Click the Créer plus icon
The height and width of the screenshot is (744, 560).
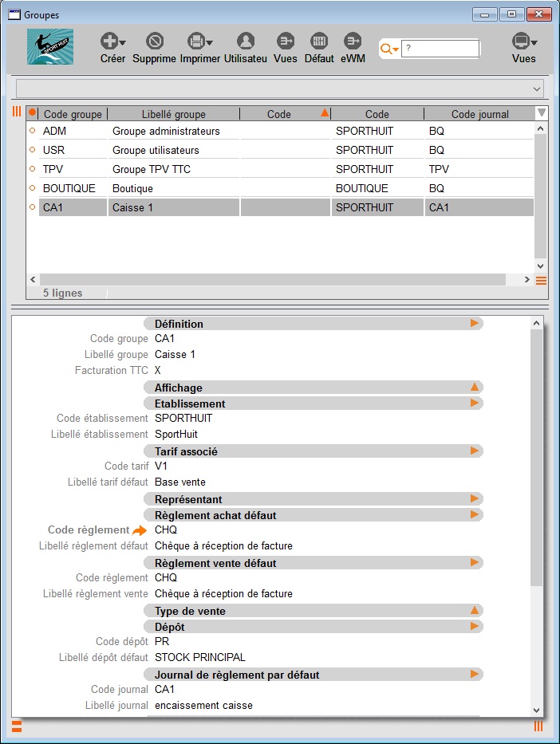(x=109, y=41)
